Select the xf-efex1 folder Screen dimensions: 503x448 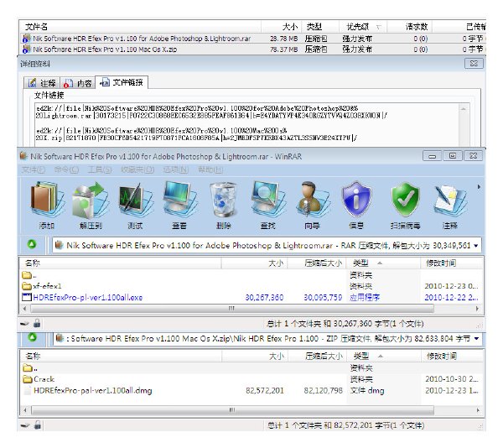42,286
